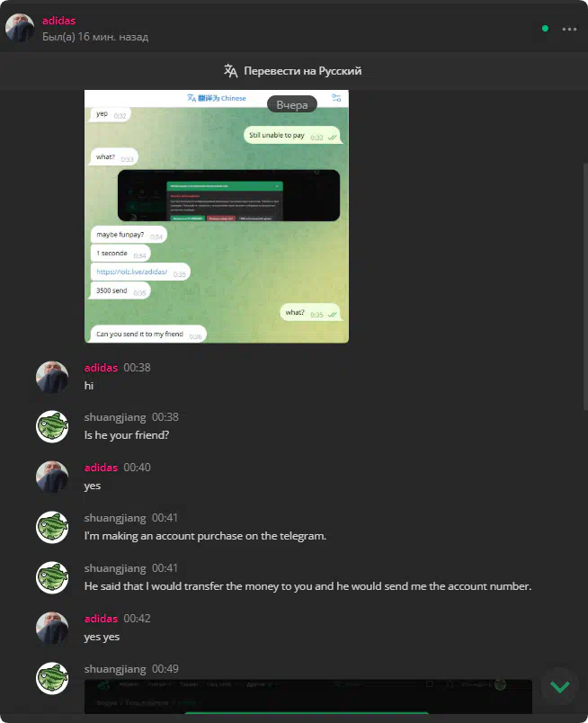Click adidas profile avatar in chat header
The image size is (588, 723).
point(20,28)
